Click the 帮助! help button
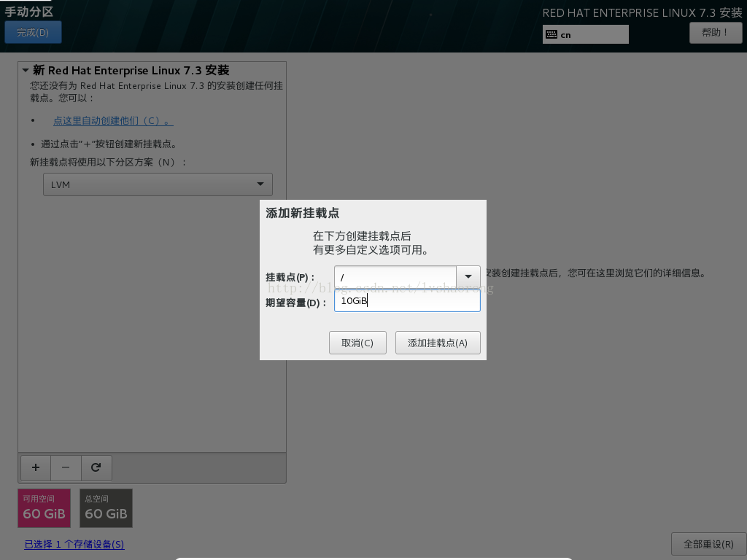This screenshot has width=747, height=560. click(x=716, y=32)
